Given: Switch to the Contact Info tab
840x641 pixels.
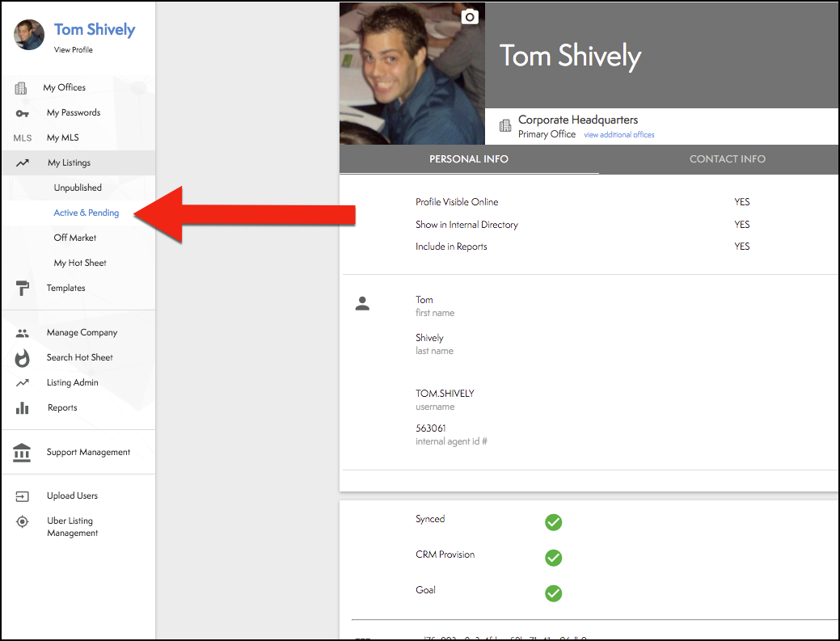Looking at the screenshot, I should point(727,159).
